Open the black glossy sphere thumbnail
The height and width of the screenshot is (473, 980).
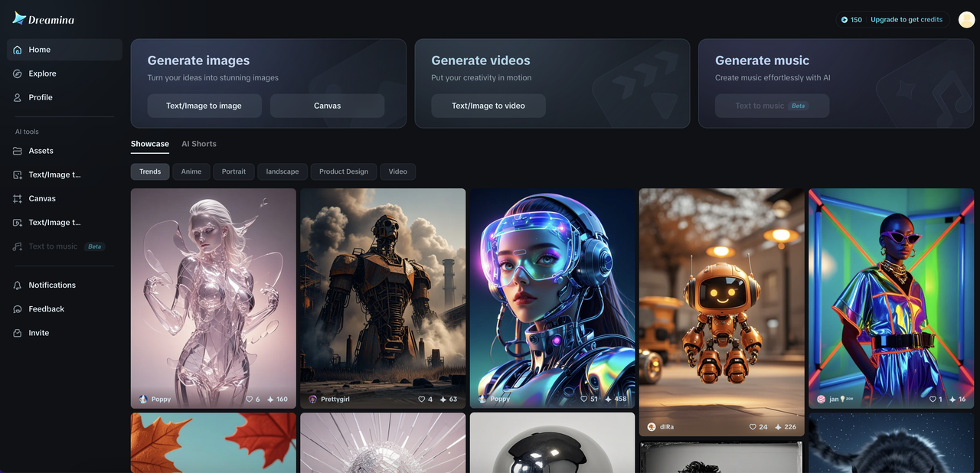coord(553,443)
